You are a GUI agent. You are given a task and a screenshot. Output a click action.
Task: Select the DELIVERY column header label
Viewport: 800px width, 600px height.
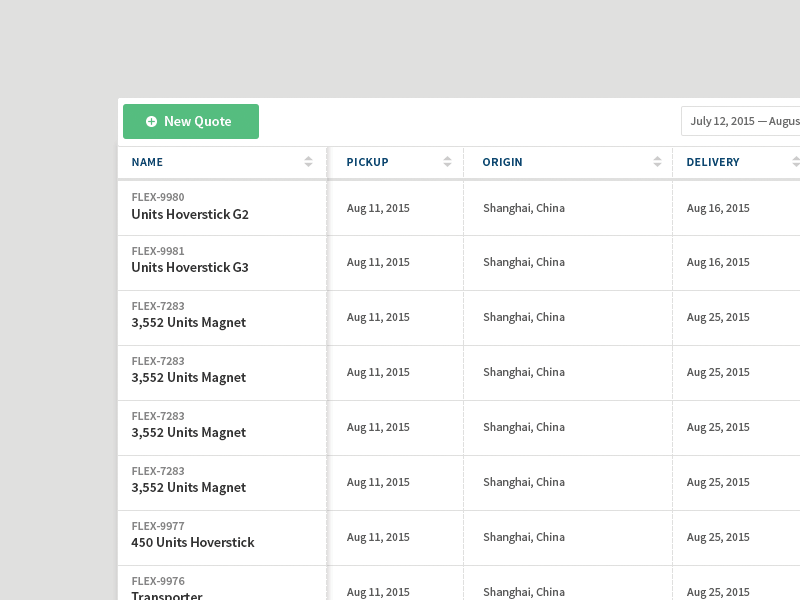pyautogui.click(x=713, y=162)
